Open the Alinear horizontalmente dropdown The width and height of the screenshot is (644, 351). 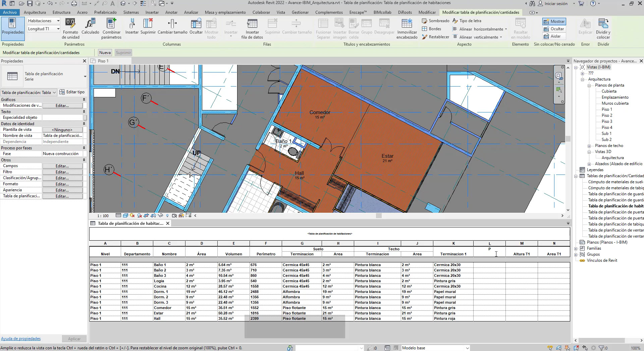506,29
